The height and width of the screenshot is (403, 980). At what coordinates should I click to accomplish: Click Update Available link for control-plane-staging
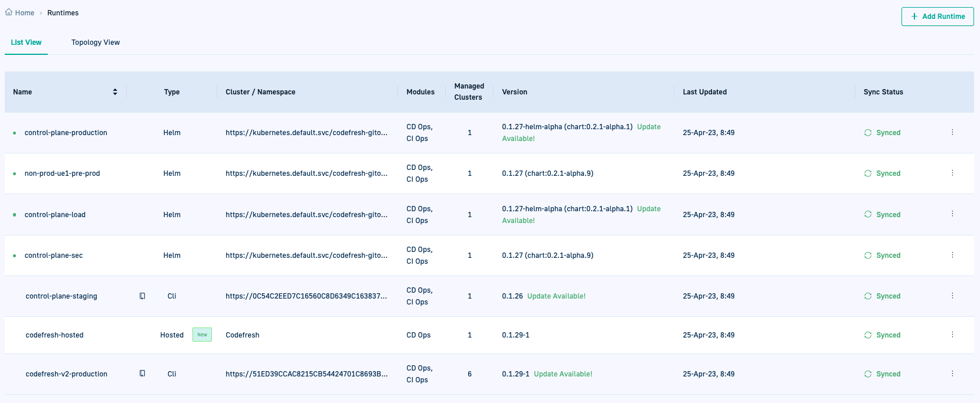556,296
